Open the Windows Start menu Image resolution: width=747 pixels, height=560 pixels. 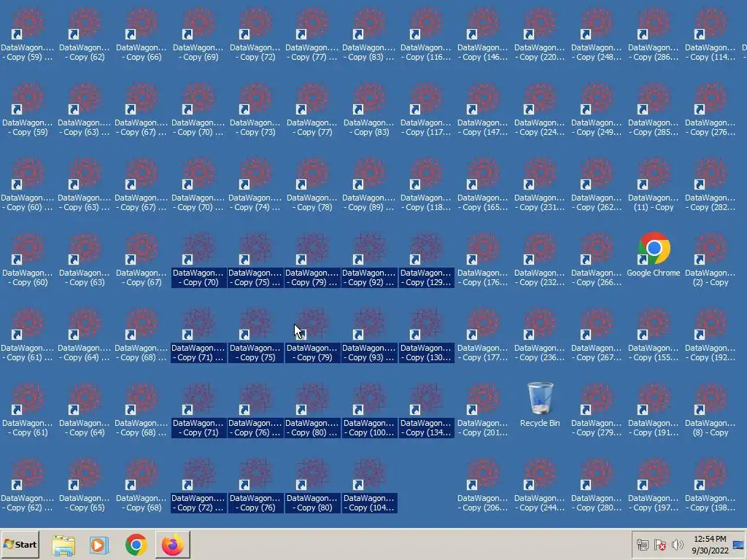[20, 544]
